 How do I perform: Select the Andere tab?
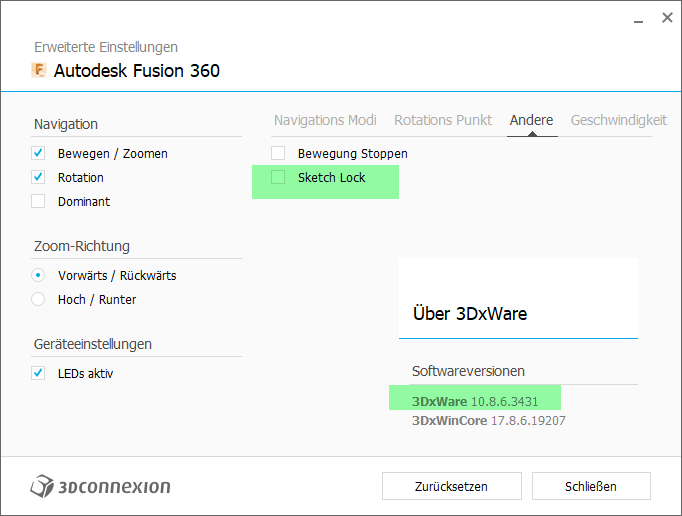point(531,120)
